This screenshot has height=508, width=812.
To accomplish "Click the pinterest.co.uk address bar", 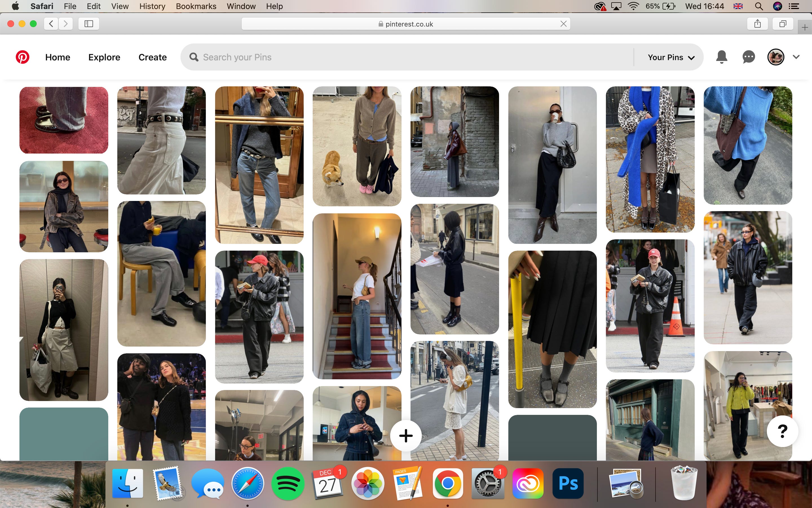I will pos(406,24).
